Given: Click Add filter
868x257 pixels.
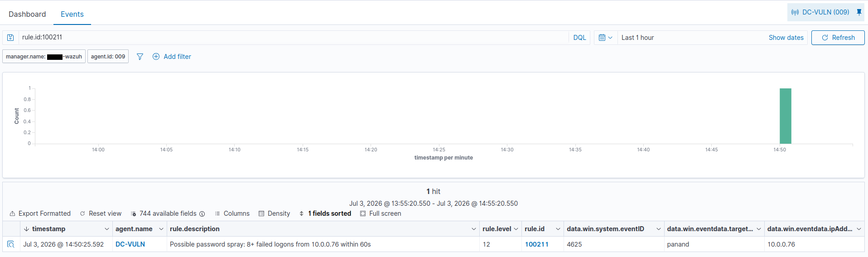Looking at the screenshot, I should (x=177, y=57).
